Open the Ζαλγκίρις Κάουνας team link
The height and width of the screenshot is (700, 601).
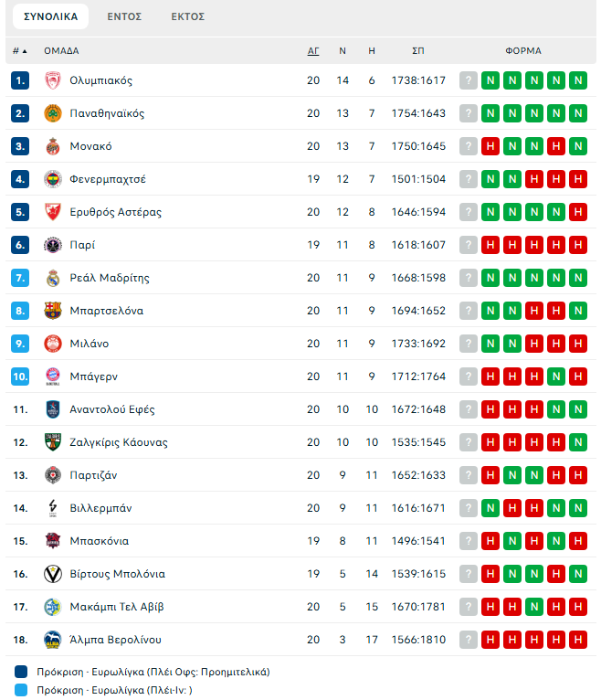click(119, 442)
